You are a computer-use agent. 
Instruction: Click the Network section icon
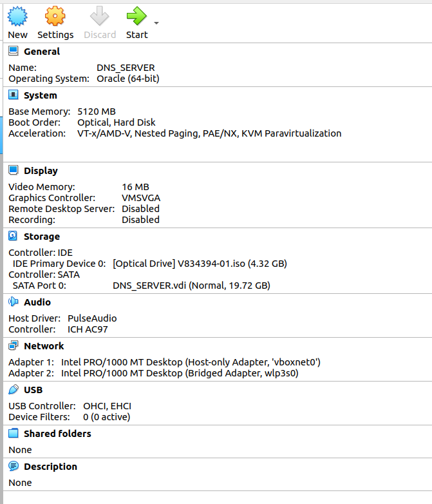click(13, 345)
